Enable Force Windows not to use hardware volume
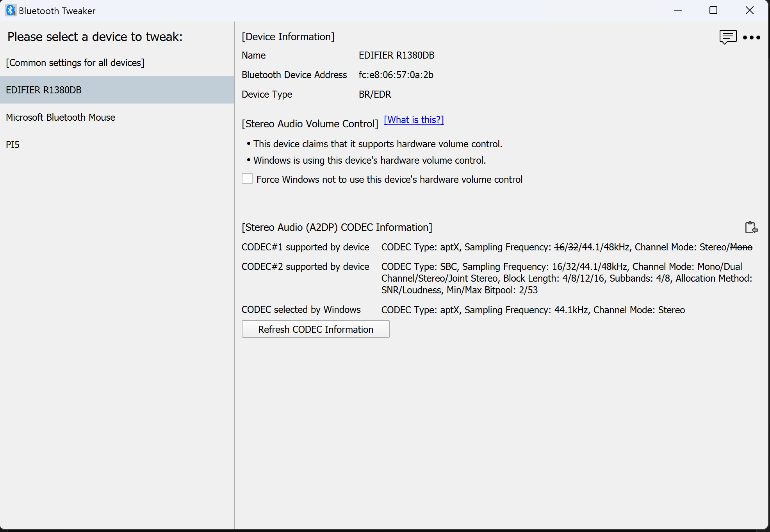The image size is (770, 532). (x=247, y=179)
